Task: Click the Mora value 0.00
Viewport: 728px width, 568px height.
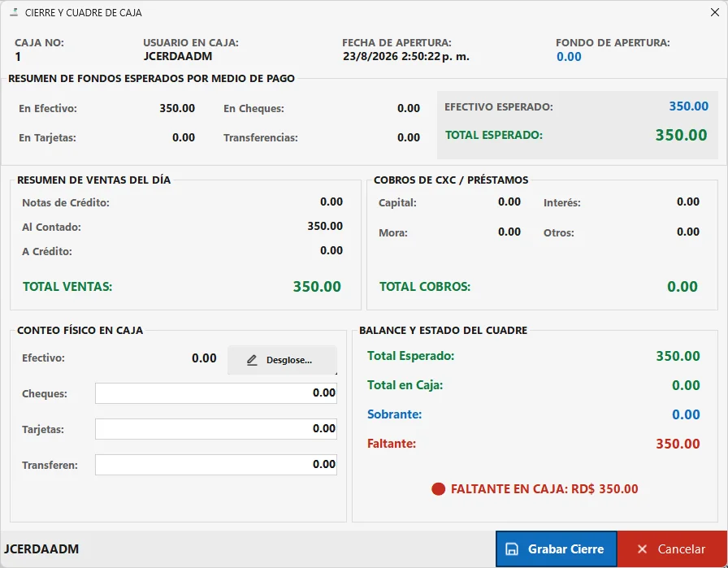Action: [509, 232]
